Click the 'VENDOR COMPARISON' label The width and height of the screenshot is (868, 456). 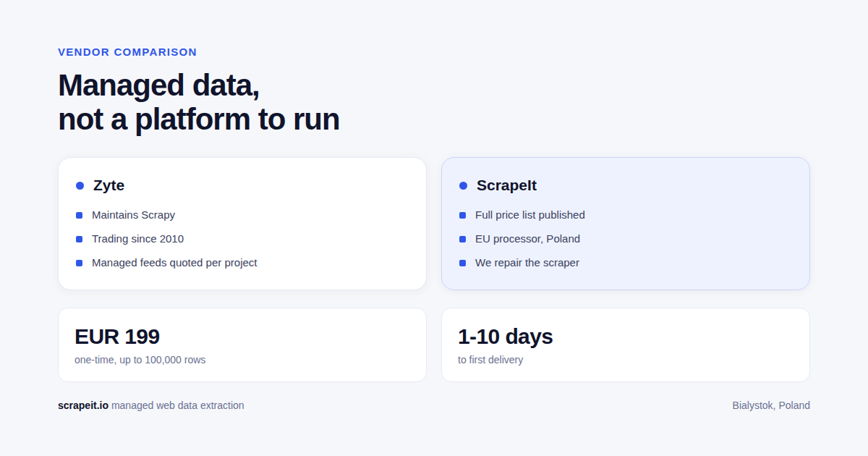point(127,52)
